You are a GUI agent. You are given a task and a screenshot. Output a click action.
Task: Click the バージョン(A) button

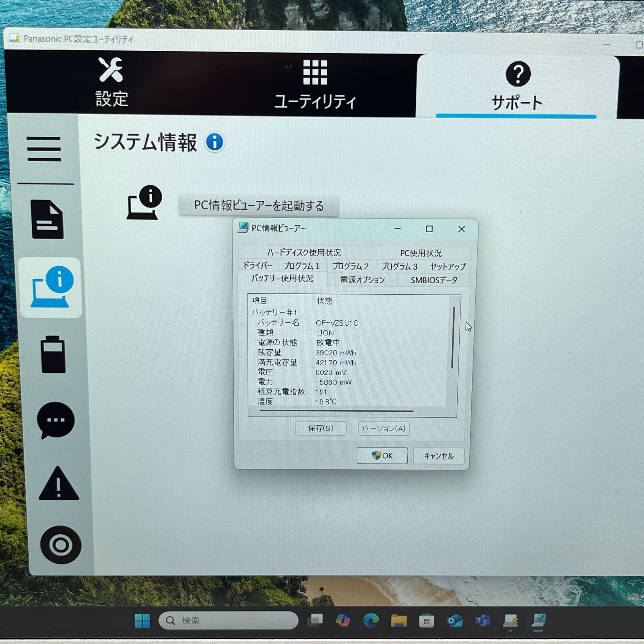(x=384, y=429)
